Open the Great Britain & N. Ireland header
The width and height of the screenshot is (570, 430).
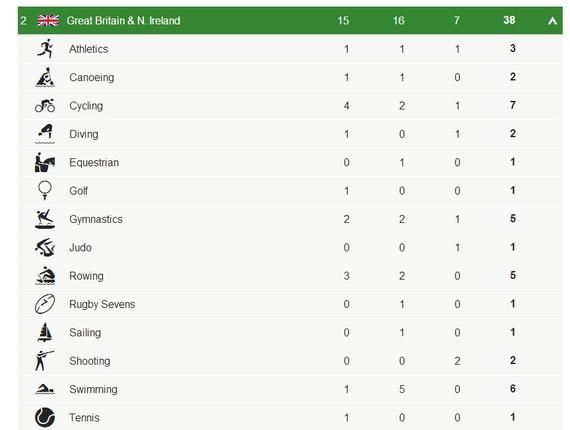[x=290, y=20]
